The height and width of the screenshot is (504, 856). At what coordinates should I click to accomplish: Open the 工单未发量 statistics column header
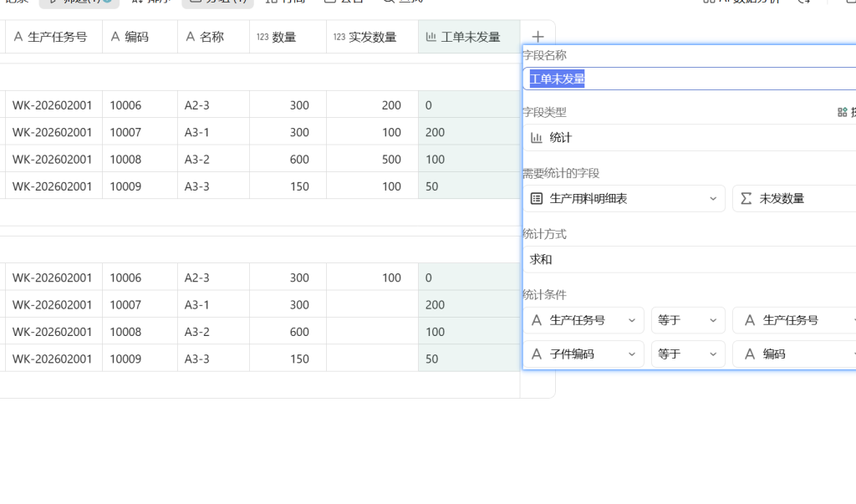click(469, 37)
